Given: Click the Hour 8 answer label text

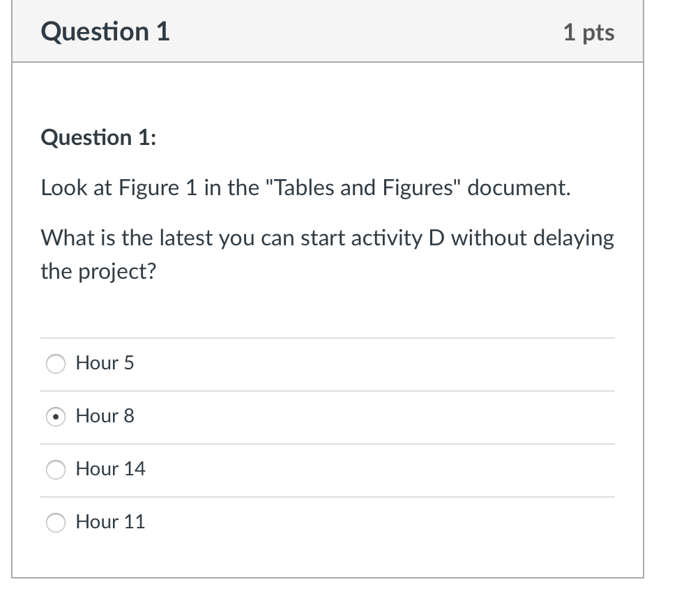Looking at the screenshot, I should click(105, 416).
